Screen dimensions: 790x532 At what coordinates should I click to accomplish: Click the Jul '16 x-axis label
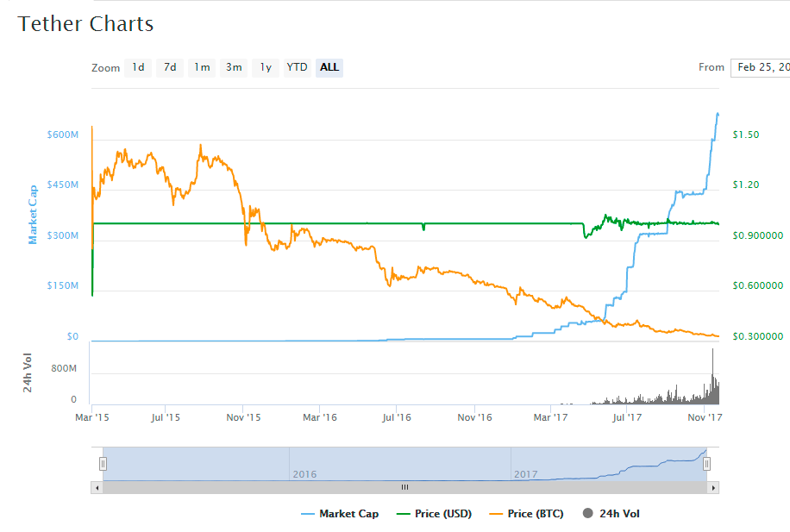tap(397, 417)
